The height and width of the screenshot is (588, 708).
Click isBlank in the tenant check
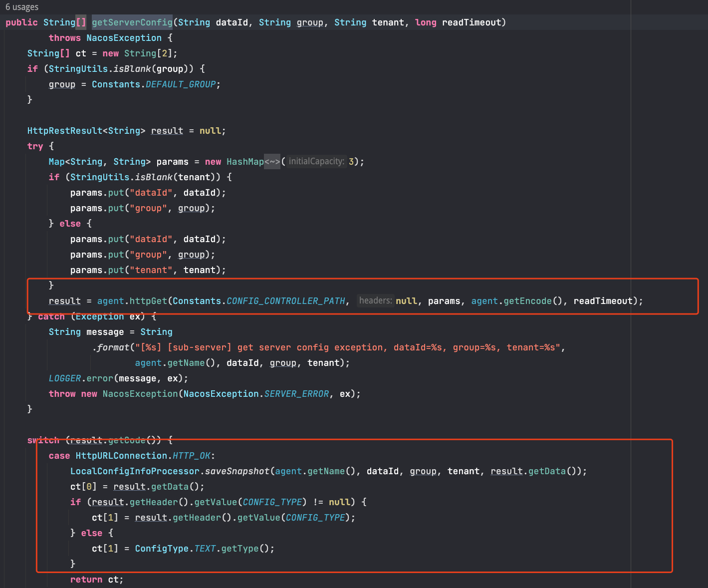pos(154,177)
